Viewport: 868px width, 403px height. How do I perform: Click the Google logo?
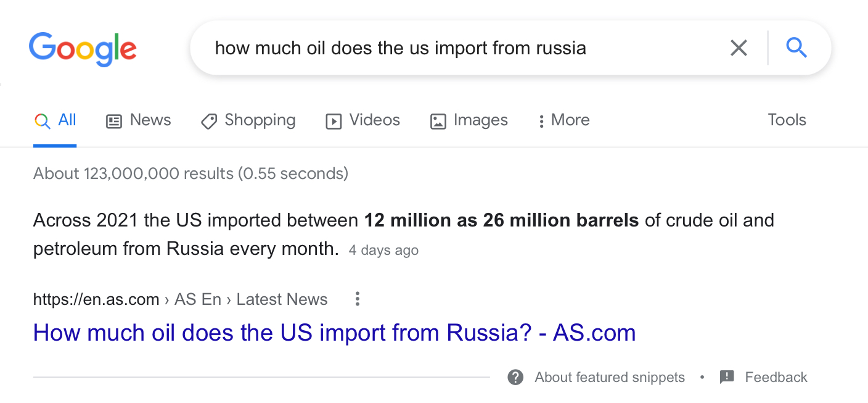coord(83,48)
